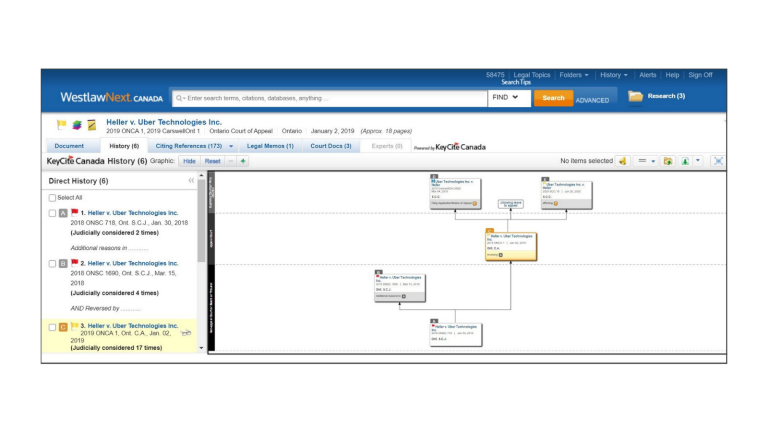Viewport: 768px width, 432px height.
Task: Click the gray B letter badge
Action: [x=63, y=264]
